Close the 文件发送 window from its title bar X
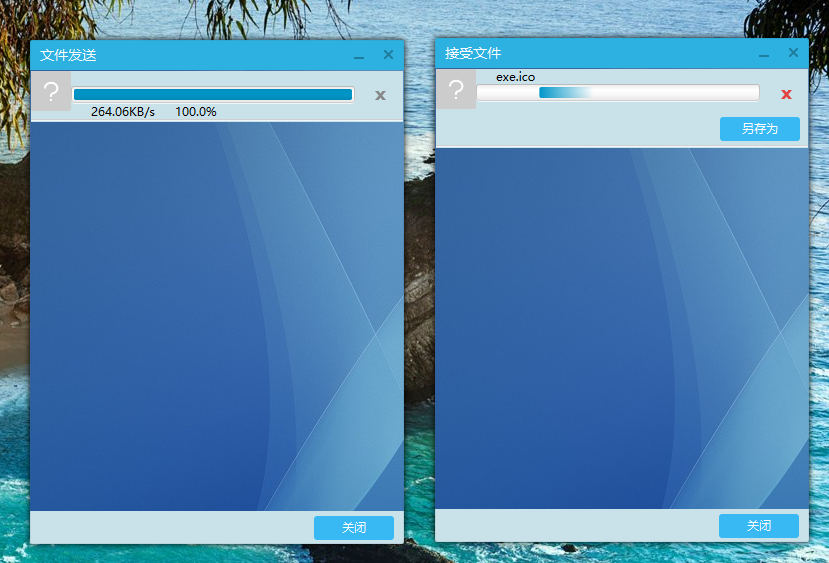Screen dimensions: 829x563 coord(388,55)
